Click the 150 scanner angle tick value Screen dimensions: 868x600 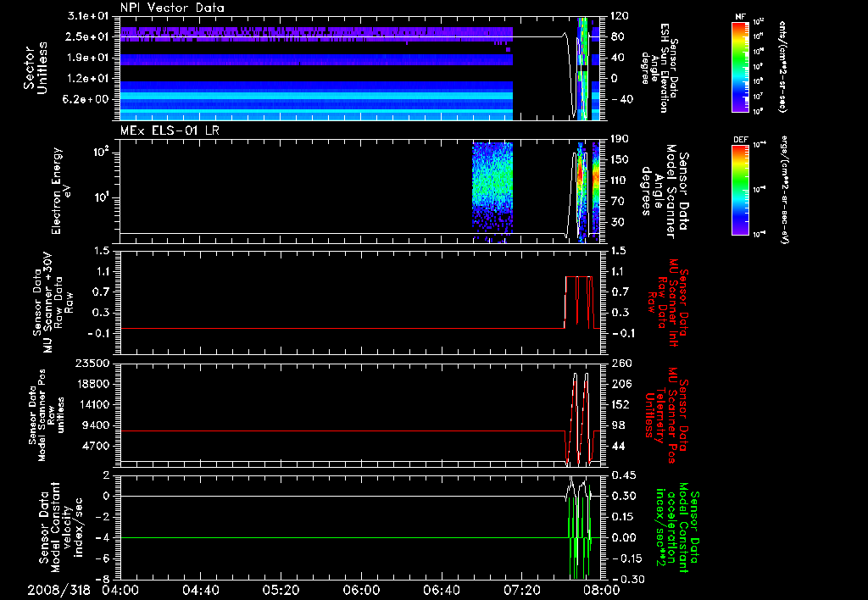click(x=621, y=159)
